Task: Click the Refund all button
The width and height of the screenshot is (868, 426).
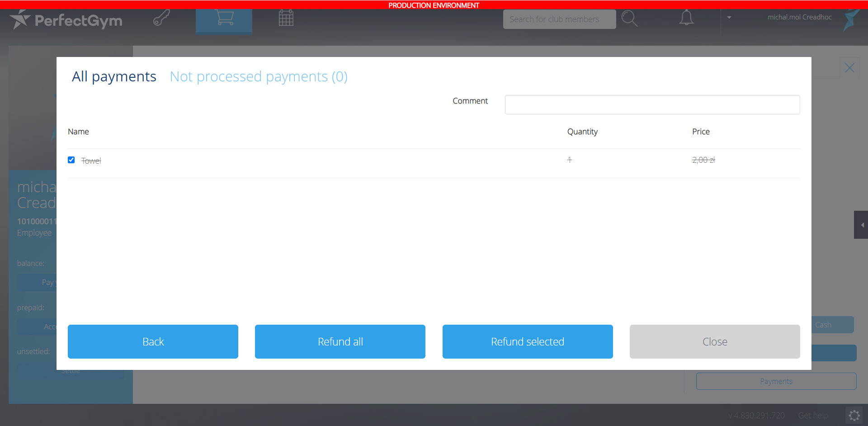Action: pyautogui.click(x=340, y=341)
